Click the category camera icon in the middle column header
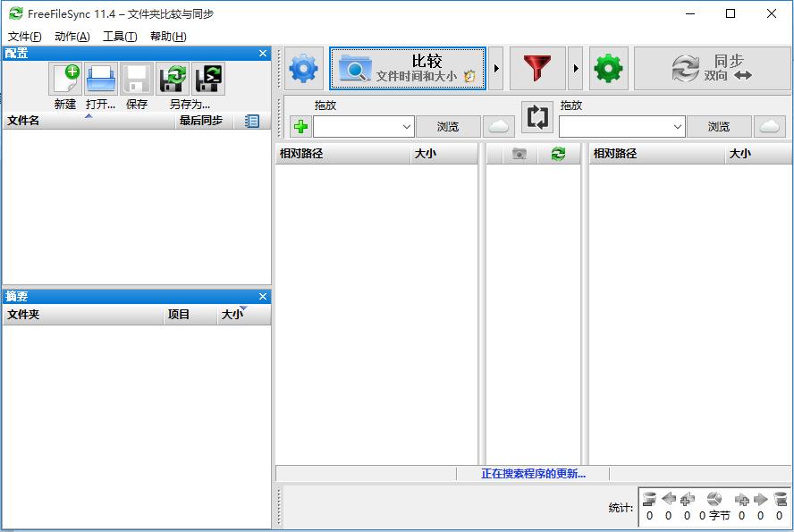Image resolution: width=794 pixels, height=532 pixels. [519, 154]
